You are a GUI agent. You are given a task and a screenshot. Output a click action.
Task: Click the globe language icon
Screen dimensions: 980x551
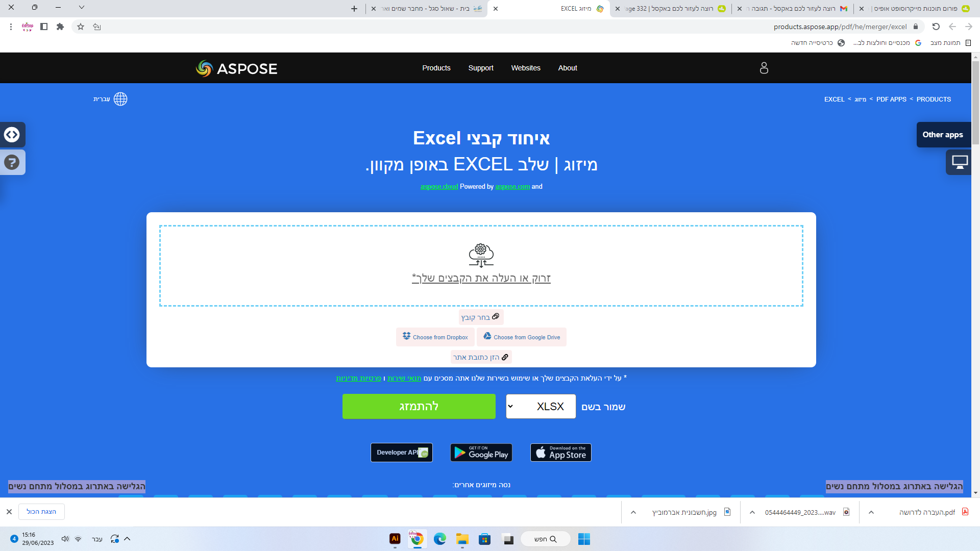tap(120, 99)
